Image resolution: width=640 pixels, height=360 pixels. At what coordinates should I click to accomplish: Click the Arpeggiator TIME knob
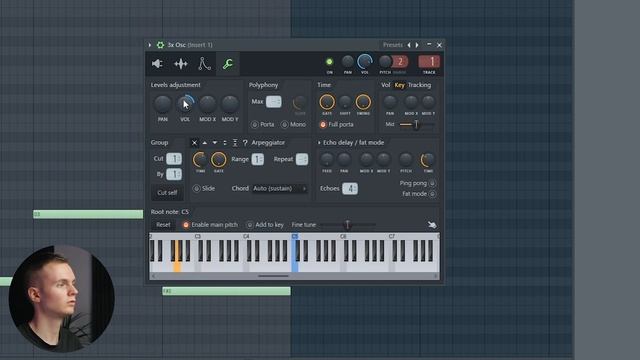tap(200, 160)
